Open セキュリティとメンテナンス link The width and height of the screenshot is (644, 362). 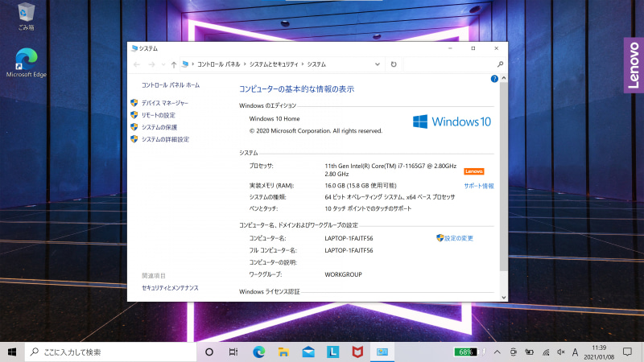(x=170, y=288)
